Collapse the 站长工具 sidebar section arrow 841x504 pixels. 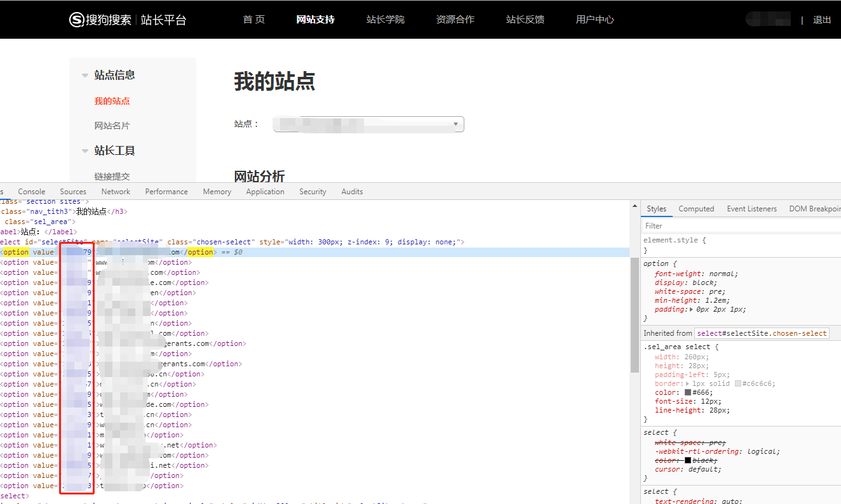[x=85, y=151]
